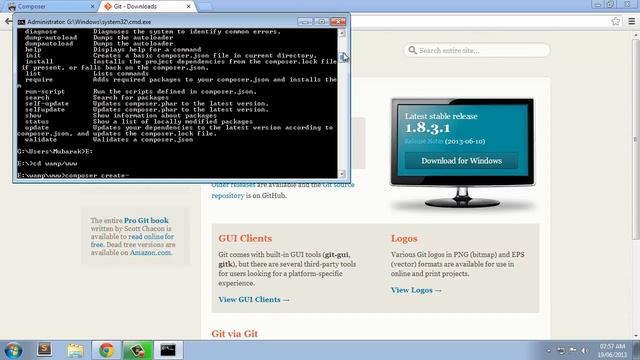Image resolution: width=640 pixels, height=360 pixels.
Task: Show hidden system tray icons
Action: 549,351
